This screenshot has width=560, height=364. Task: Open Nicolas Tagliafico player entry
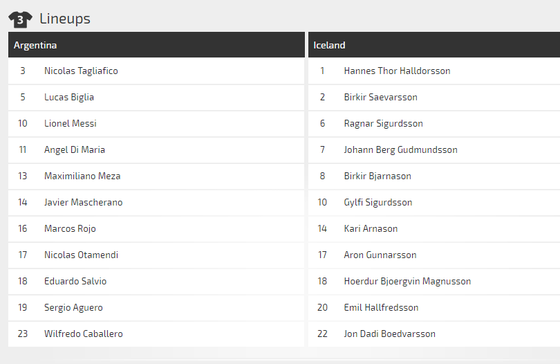point(81,71)
